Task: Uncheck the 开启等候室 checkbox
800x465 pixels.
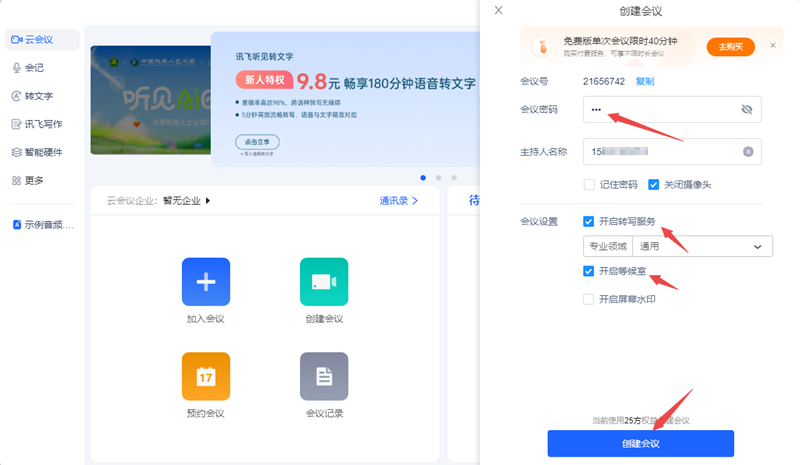Action: click(588, 271)
